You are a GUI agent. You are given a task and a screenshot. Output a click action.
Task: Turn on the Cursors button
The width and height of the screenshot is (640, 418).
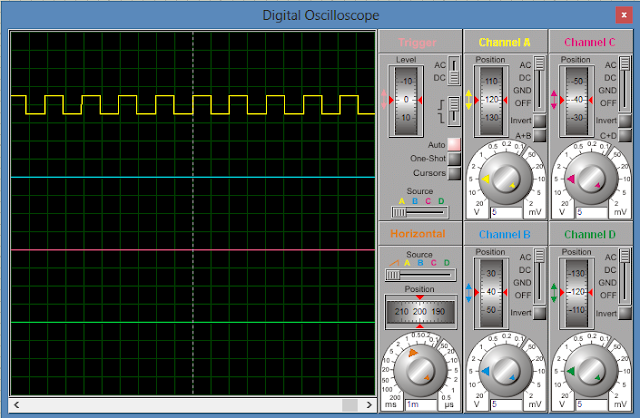[x=453, y=173]
